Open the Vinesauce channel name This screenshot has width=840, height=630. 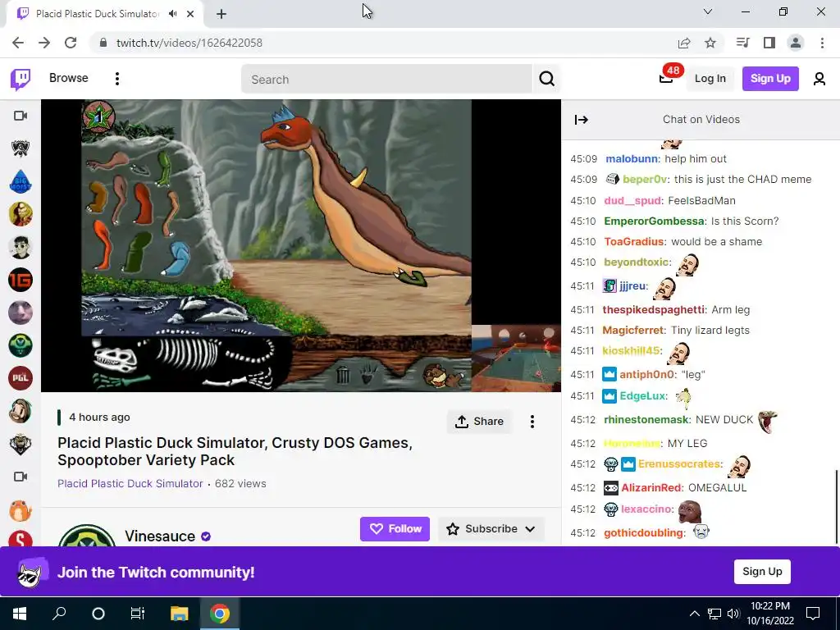coord(160,536)
